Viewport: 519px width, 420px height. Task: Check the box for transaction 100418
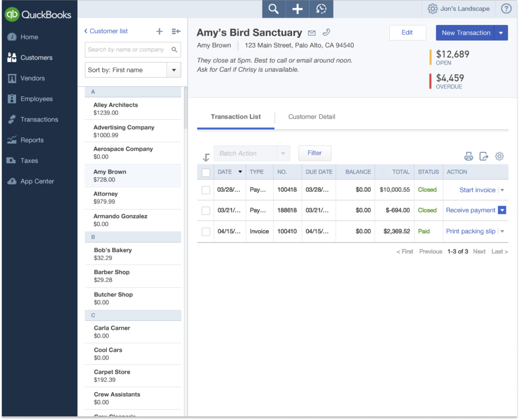206,190
